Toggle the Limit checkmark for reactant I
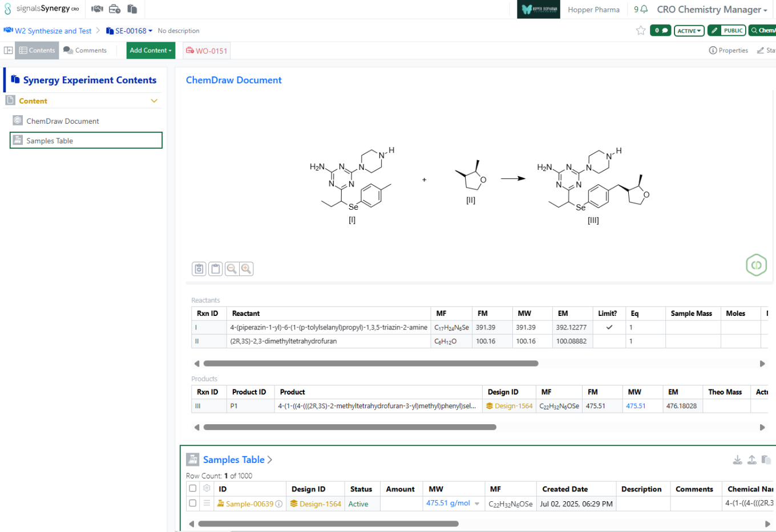Viewport: 776px width, 532px height. click(x=609, y=327)
